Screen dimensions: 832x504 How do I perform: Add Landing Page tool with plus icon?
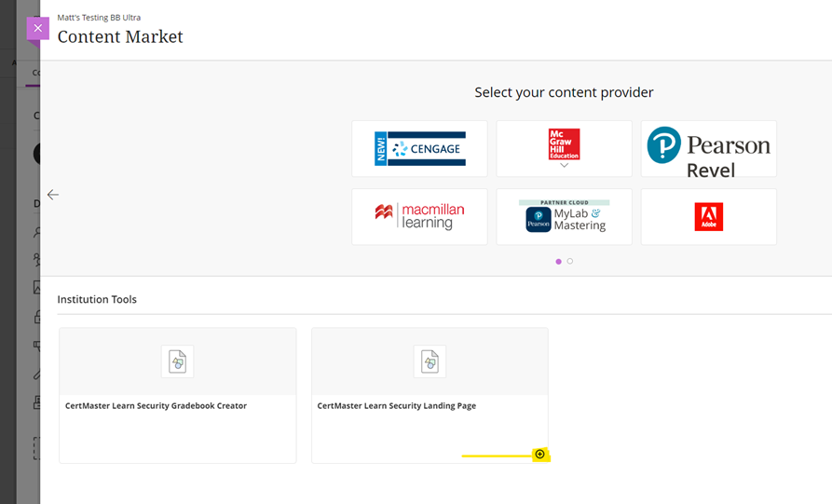point(539,454)
